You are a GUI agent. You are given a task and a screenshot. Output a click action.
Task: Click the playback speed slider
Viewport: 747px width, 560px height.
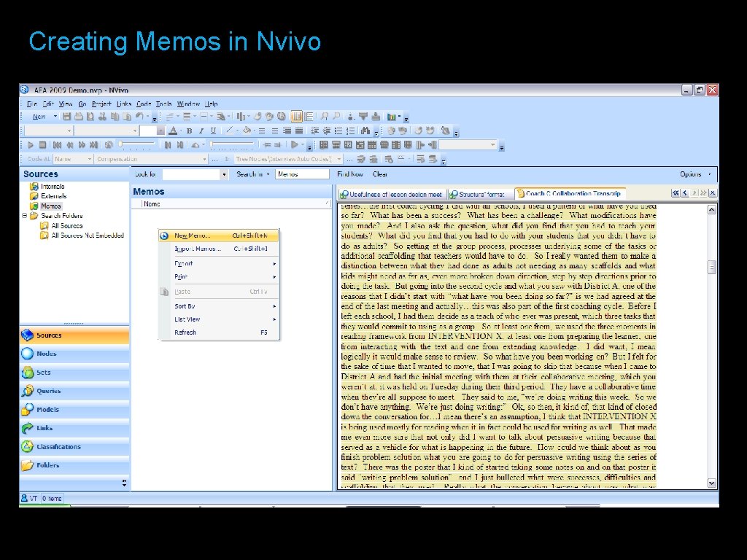pos(232,144)
